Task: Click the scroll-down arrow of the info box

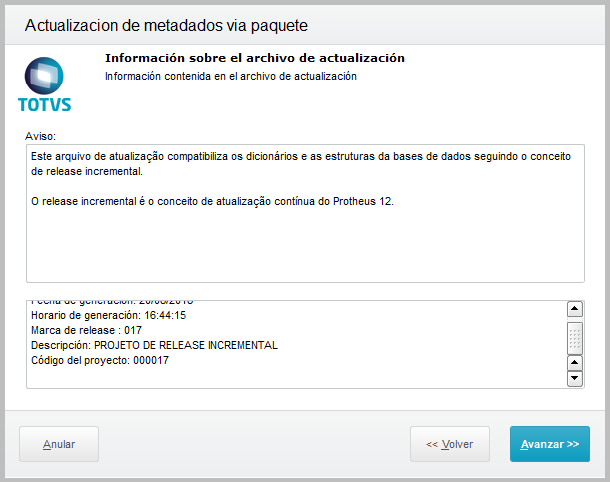Action: click(575, 378)
